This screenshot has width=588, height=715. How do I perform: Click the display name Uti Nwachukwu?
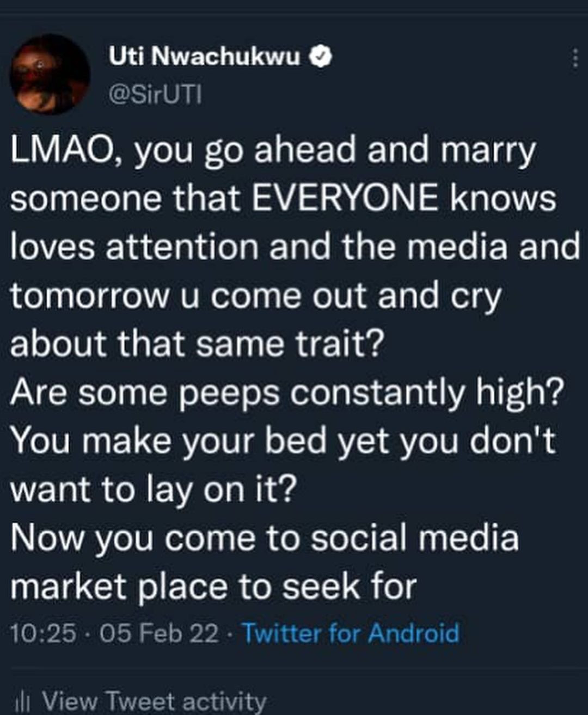click(204, 56)
